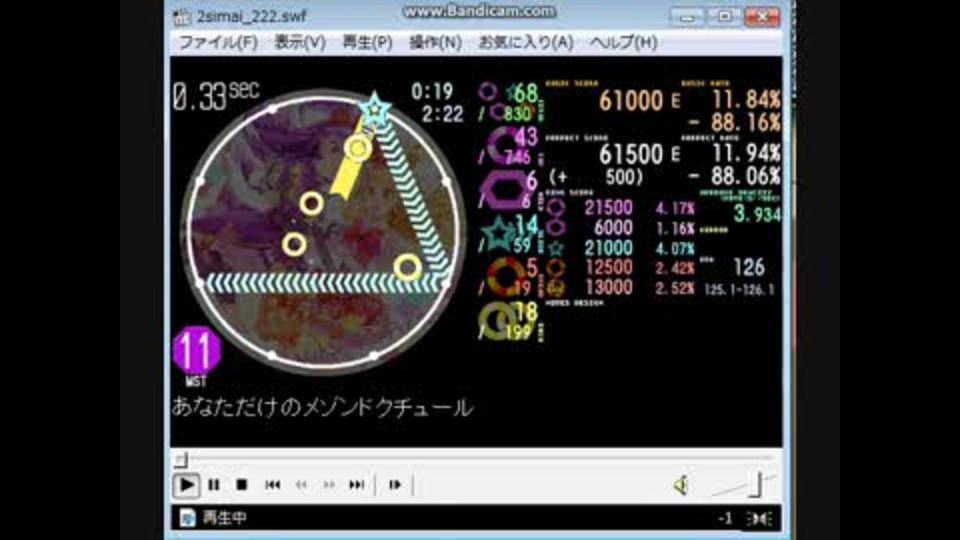Image resolution: width=960 pixels, height=540 pixels.
Task: Click the yellow ring note on the yellow slide
Action: pyautogui.click(x=358, y=148)
